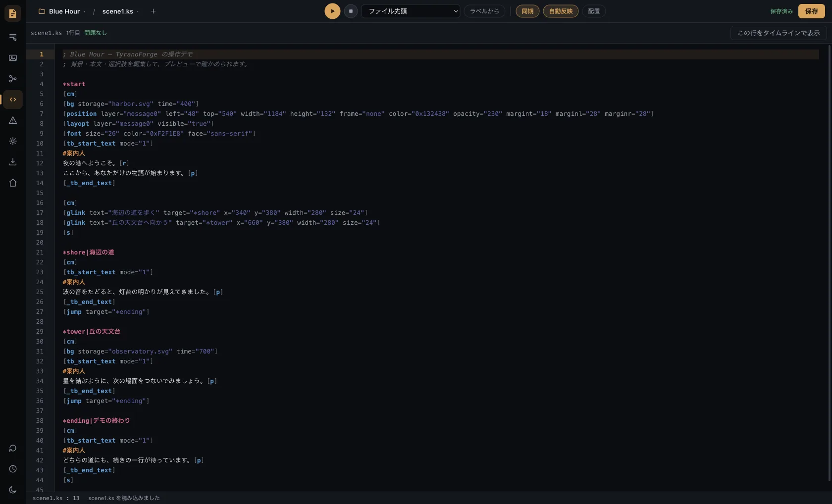Screen dimensions: 832x504
Task: Open the branching flow graph panel
Action: coord(13,79)
